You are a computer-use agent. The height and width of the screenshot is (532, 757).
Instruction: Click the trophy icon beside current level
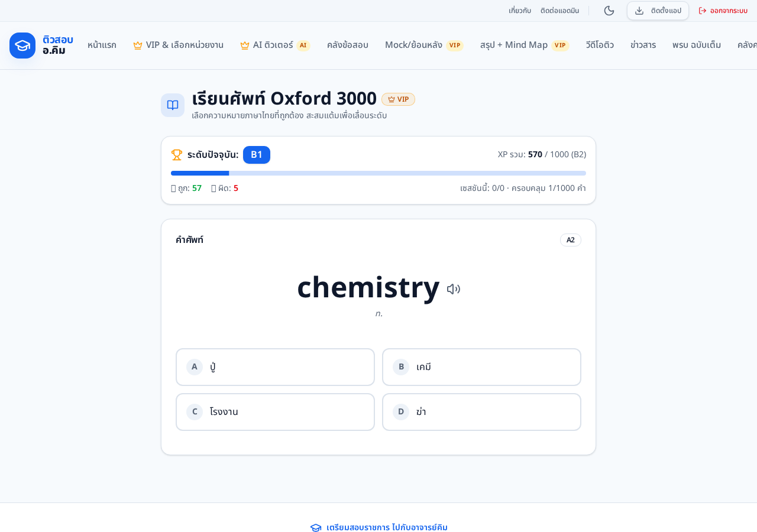pyautogui.click(x=177, y=155)
